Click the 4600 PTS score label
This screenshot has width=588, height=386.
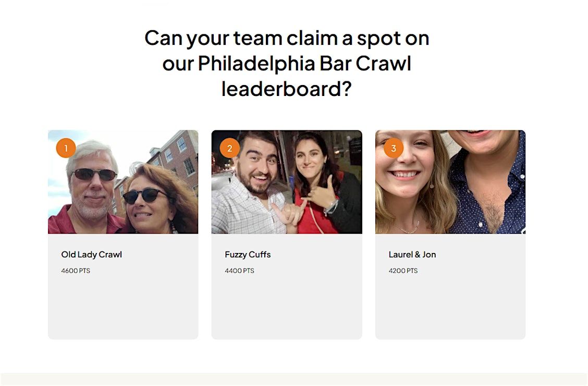pos(76,271)
